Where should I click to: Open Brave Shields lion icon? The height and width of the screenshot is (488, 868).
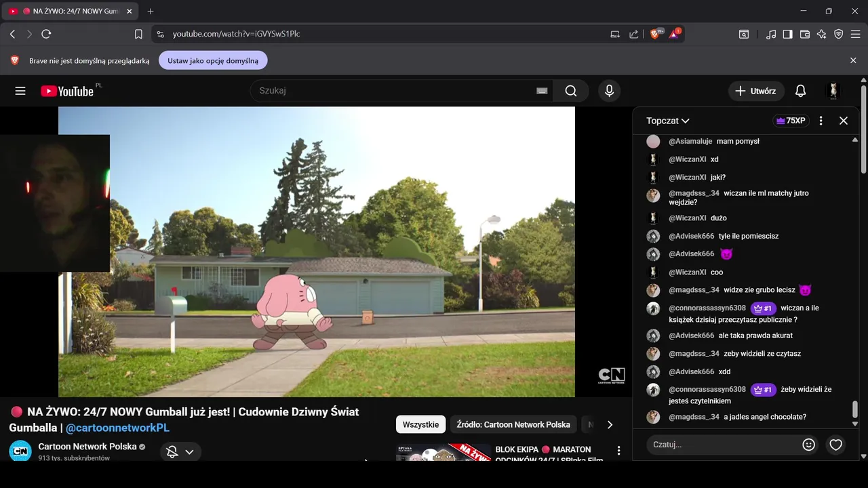coord(655,34)
